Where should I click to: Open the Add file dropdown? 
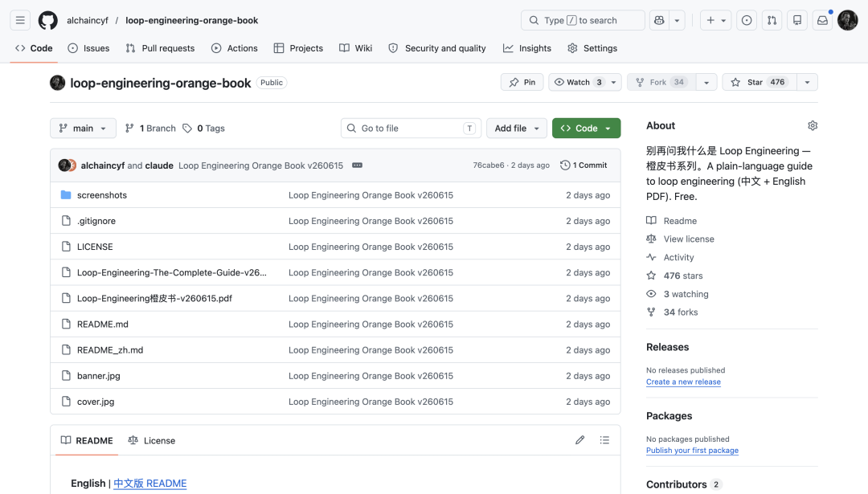click(517, 128)
